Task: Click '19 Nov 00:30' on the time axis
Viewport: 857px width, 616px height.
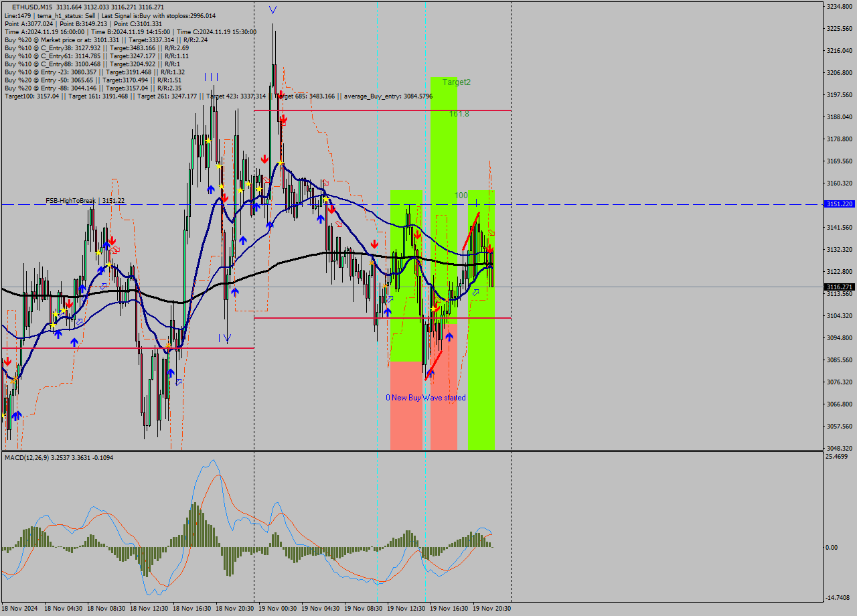Action: [278, 609]
